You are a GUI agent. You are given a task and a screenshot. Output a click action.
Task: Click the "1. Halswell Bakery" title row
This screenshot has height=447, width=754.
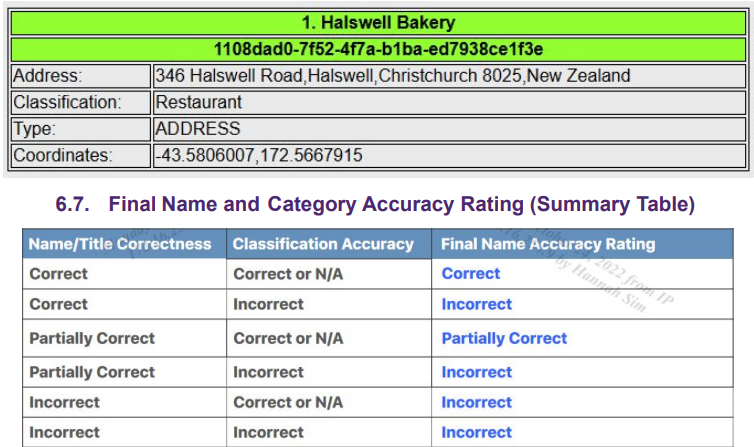(x=378, y=23)
